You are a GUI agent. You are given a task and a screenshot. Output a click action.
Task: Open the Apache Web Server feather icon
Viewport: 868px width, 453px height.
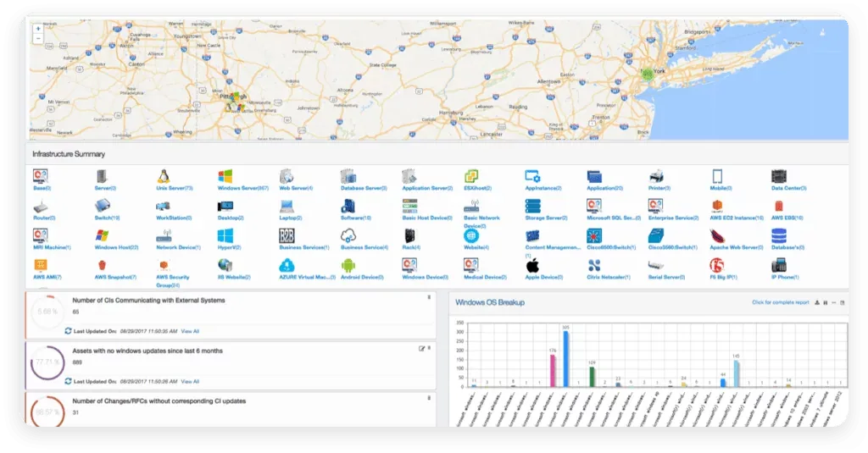click(717, 235)
